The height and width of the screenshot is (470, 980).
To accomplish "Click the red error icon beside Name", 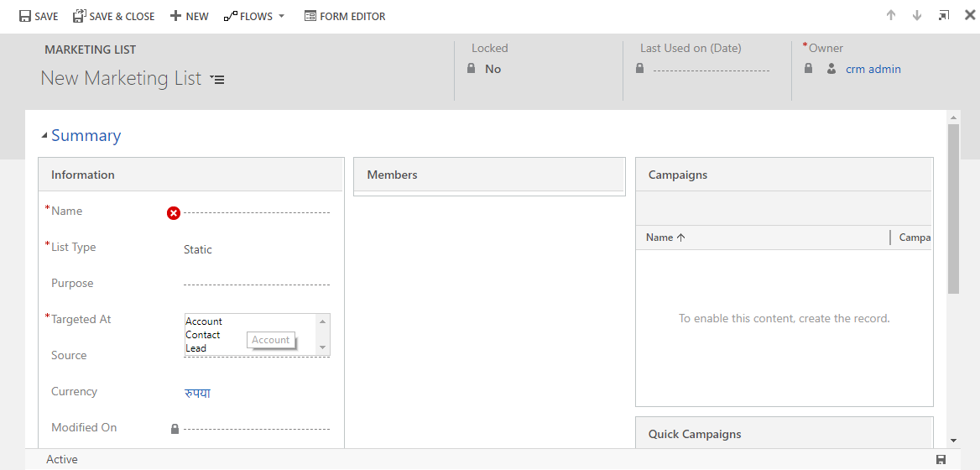I will tap(174, 213).
